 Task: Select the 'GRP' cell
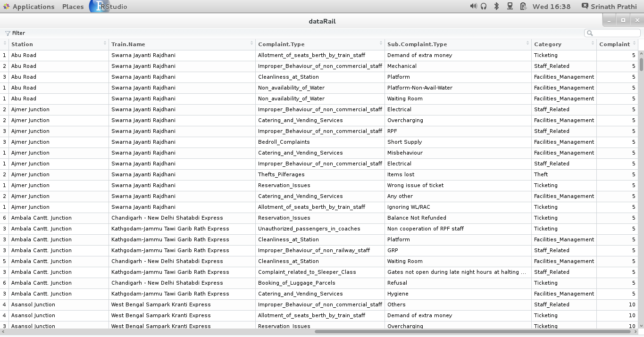pyautogui.click(x=458, y=250)
